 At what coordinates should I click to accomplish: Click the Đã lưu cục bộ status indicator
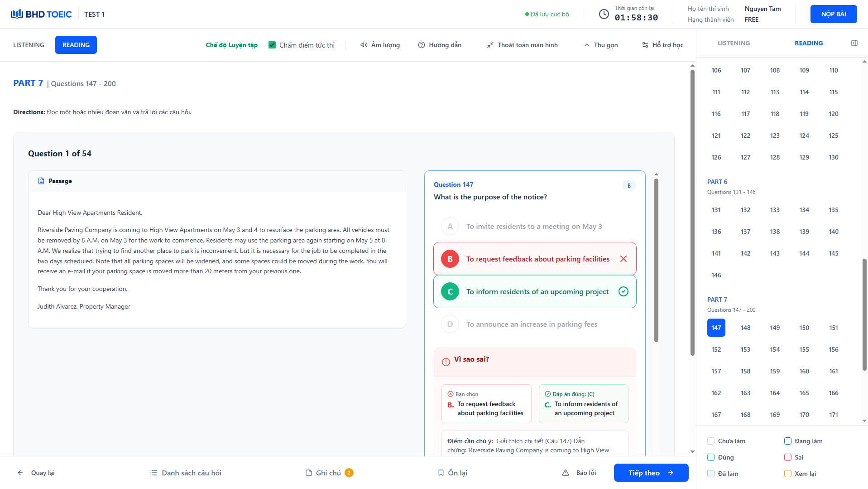click(547, 14)
